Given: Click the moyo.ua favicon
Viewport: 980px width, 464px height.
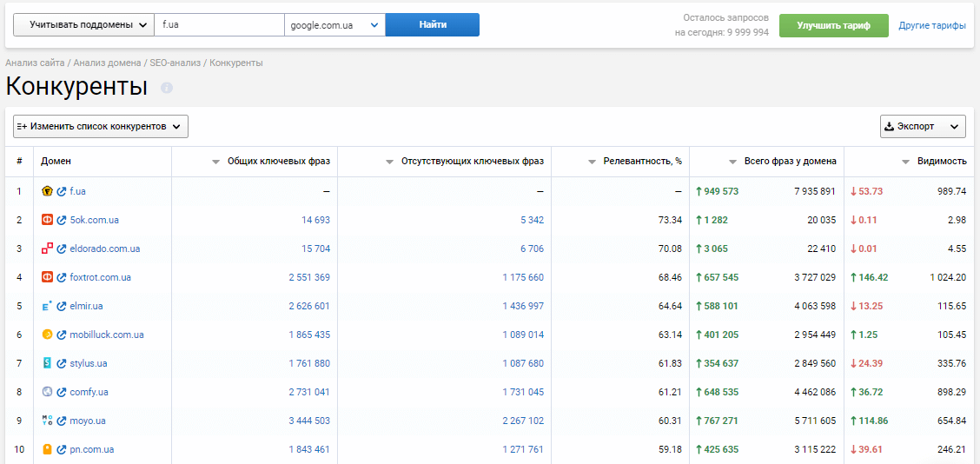Looking at the screenshot, I should coord(47,421).
